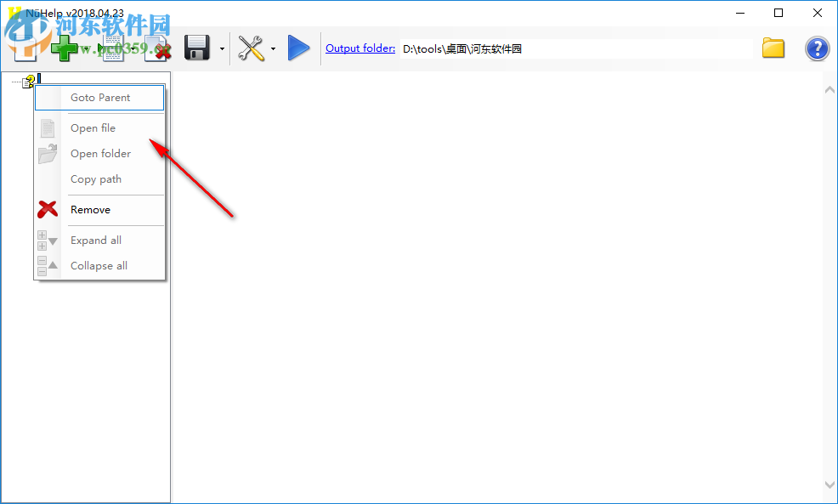Expand the tools icon's dropdown arrow
The height and width of the screenshot is (504, 838).
(x=273, y=48)
